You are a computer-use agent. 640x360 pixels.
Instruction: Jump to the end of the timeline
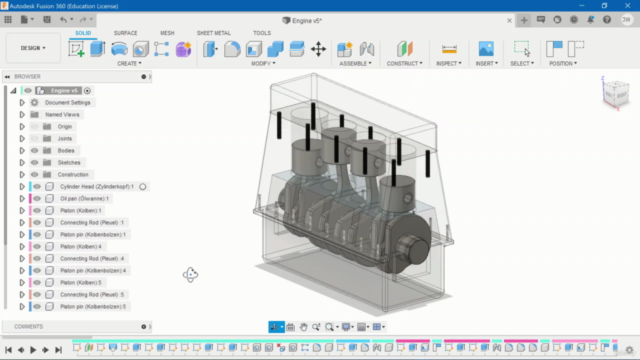[x=58, y=350]
